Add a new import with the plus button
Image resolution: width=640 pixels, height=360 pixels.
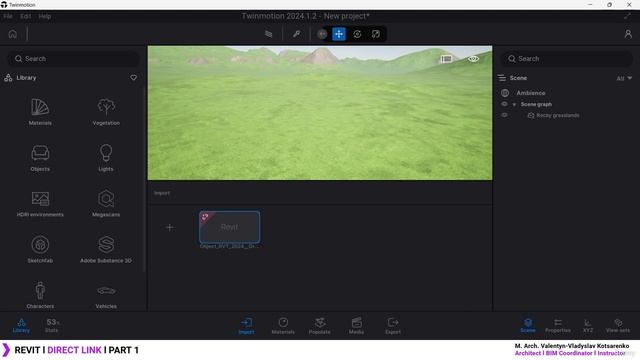click(170, 227)
